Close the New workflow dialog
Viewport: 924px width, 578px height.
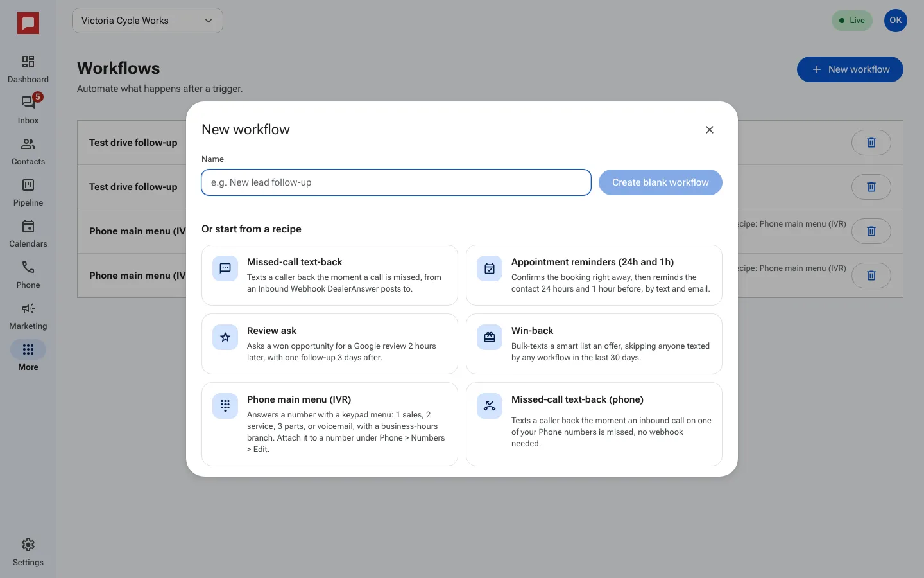[x=710, y=130]
